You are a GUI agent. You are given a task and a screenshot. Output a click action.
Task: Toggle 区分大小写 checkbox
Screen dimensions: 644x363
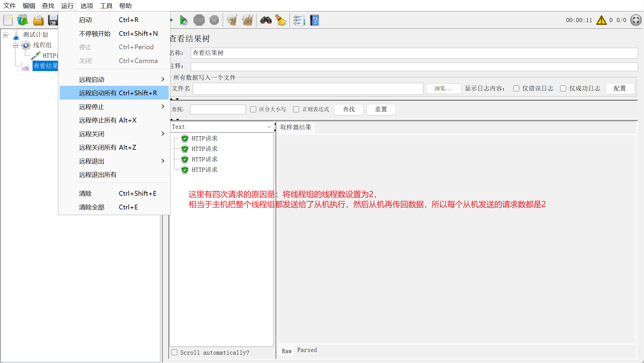coord(253,109)
